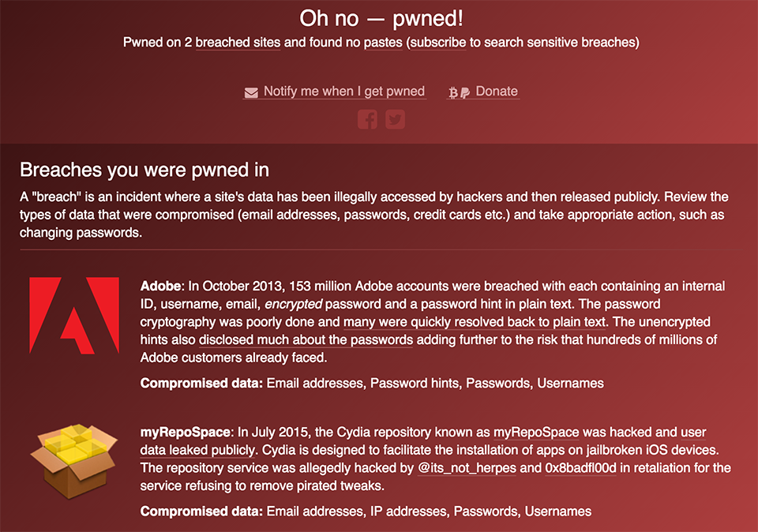This screenshot has width=758, height=532.
Task: Open "disclosed much about the passwords" link
Action: (306, 340)
